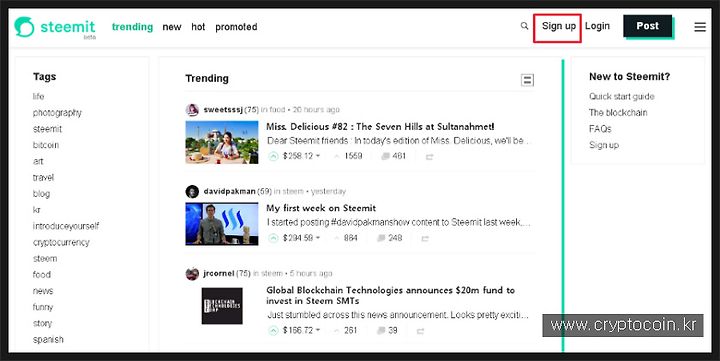
Task: Expand the $294.58 payout dropdown
Action: pyautogui.click(x=318, y=238)
